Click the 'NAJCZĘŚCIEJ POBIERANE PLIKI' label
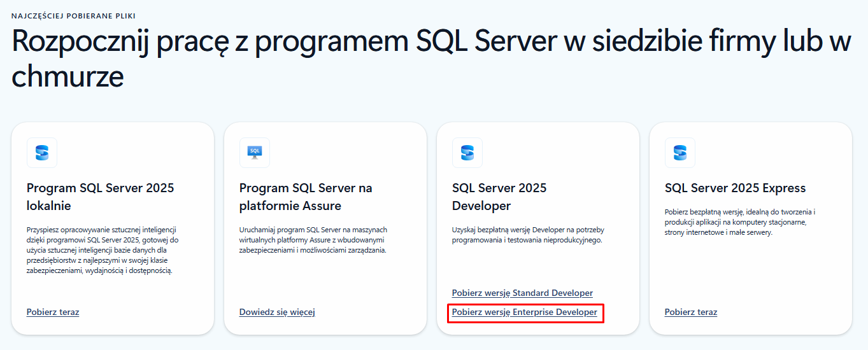The height and width of the screenshot is (350, 868). 73,15
